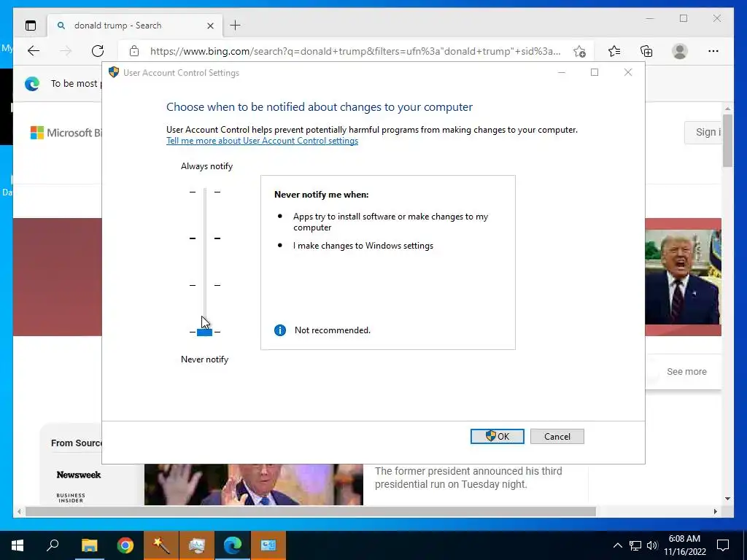Image resolution: width=747 pixels, height=560 pixels.
Task: Click the Business Insider source logo
Action: click(71, 497)
